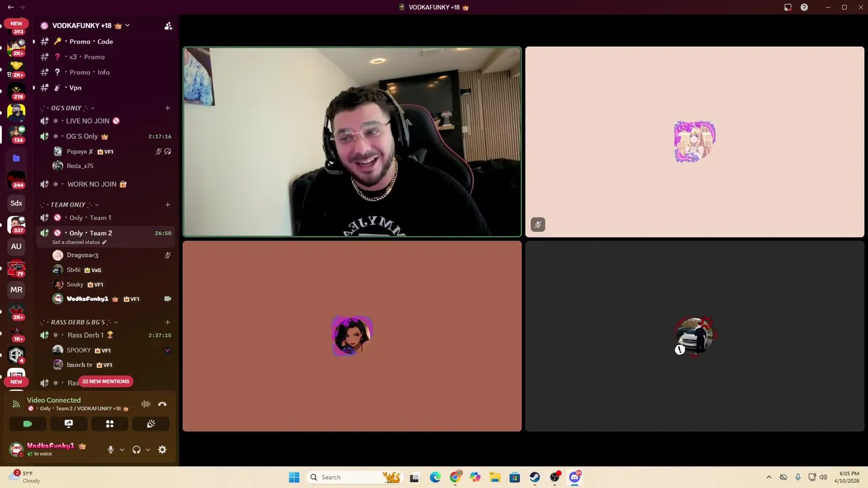
Task: Open Steam from the taskbar
Action: click(x=535, y=477)
